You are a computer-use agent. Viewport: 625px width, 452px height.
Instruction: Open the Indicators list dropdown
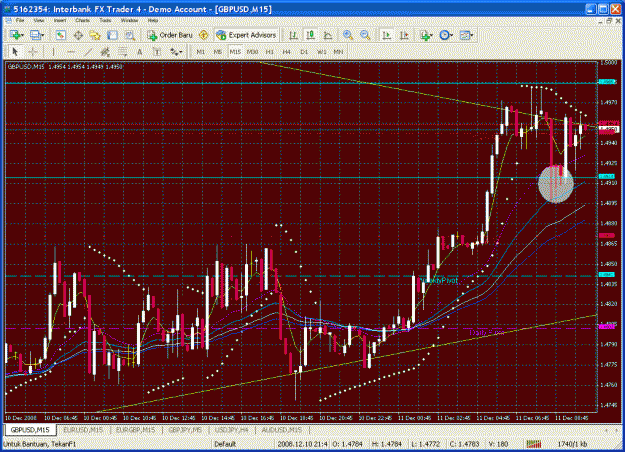(x=426, y=35)
